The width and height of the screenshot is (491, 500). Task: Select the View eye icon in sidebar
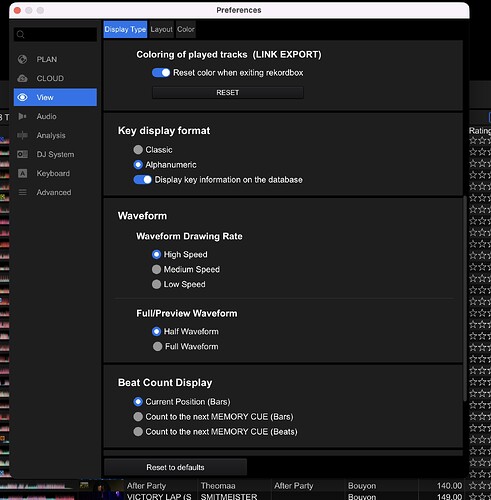point(22,97)
